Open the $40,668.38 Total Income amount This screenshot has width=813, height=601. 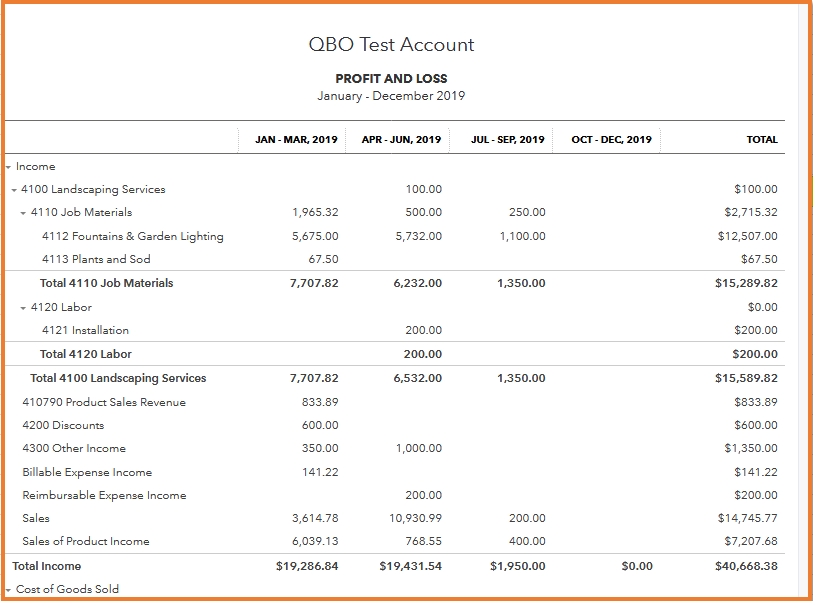coord(745,566)
